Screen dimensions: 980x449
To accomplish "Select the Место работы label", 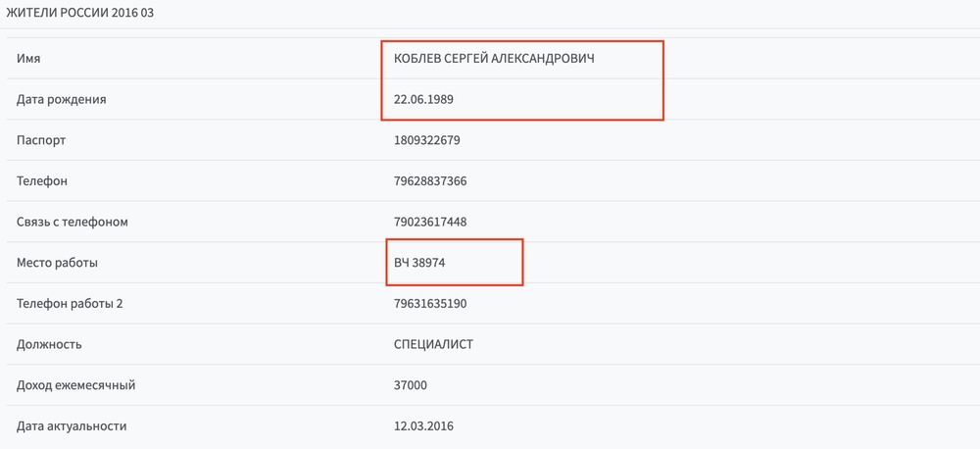I will [x=58, y=264].
